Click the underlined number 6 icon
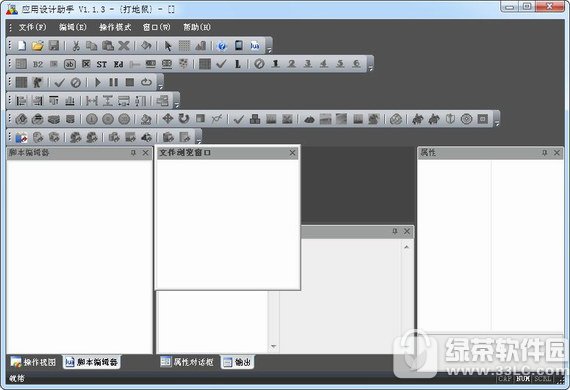570x390 pixels. 357,64
